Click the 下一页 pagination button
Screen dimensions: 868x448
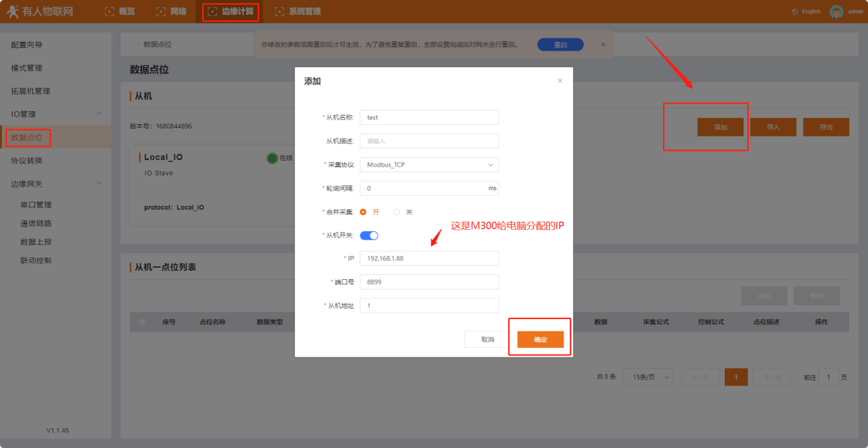772,377
